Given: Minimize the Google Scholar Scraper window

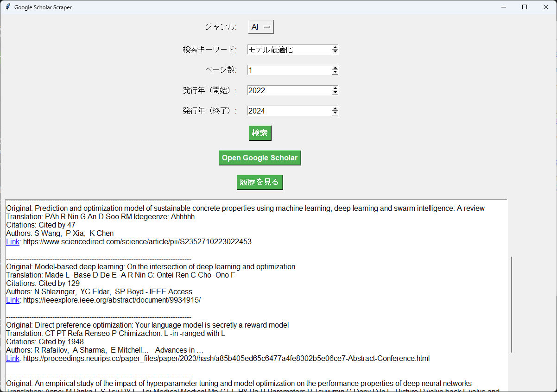Looking at the screenshot, I should [503, 7].
